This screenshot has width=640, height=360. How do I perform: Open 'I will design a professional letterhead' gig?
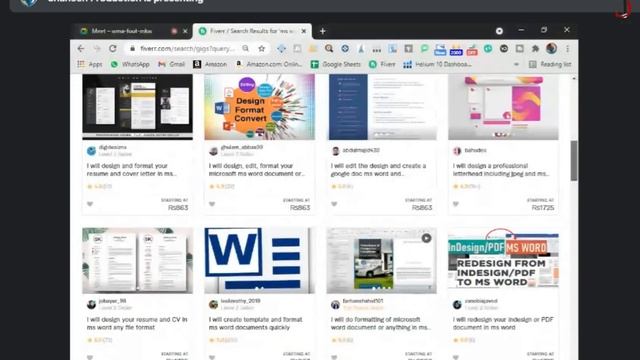coord(501,169)
